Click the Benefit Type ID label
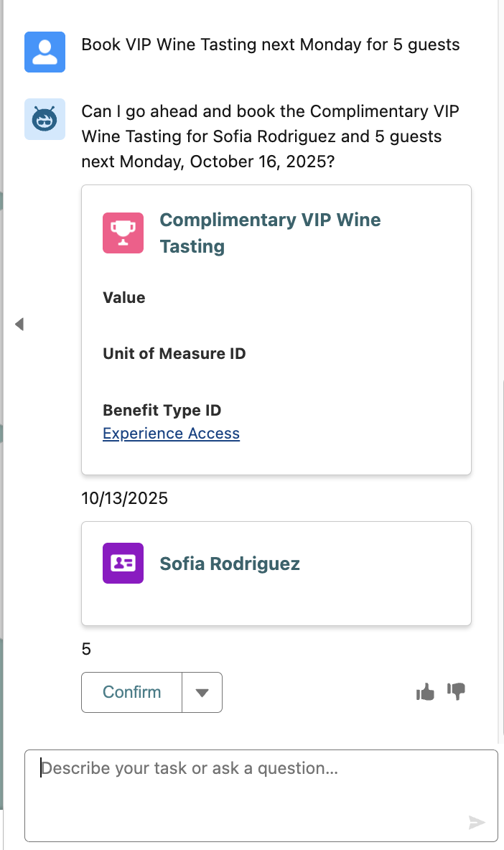 pos(162,411)
